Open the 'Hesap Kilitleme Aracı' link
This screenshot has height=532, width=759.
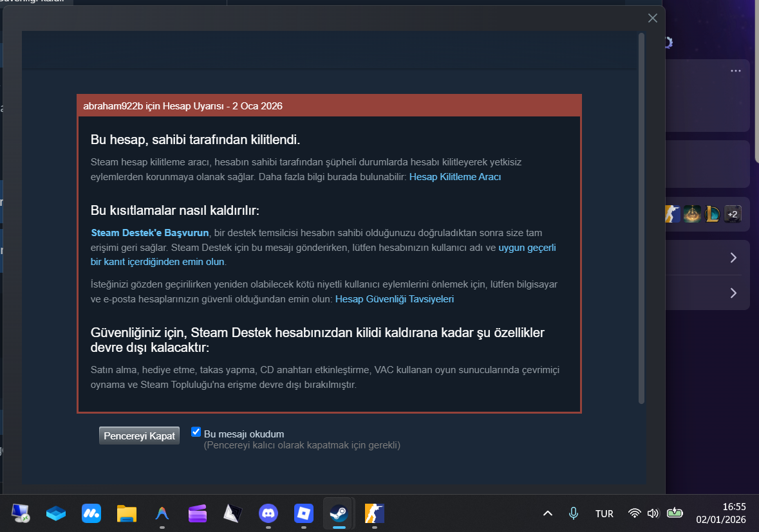click(455, 177)
